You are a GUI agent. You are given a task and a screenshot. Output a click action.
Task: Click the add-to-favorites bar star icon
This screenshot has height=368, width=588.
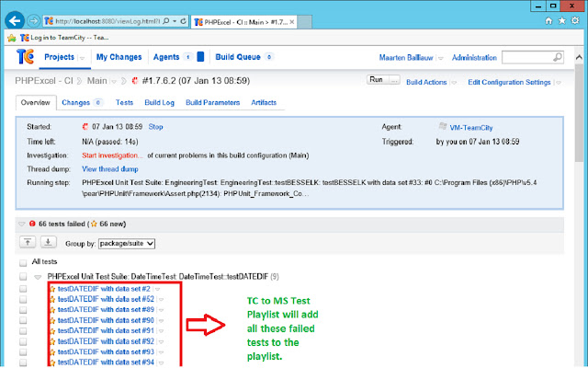[x=12, y=38]
